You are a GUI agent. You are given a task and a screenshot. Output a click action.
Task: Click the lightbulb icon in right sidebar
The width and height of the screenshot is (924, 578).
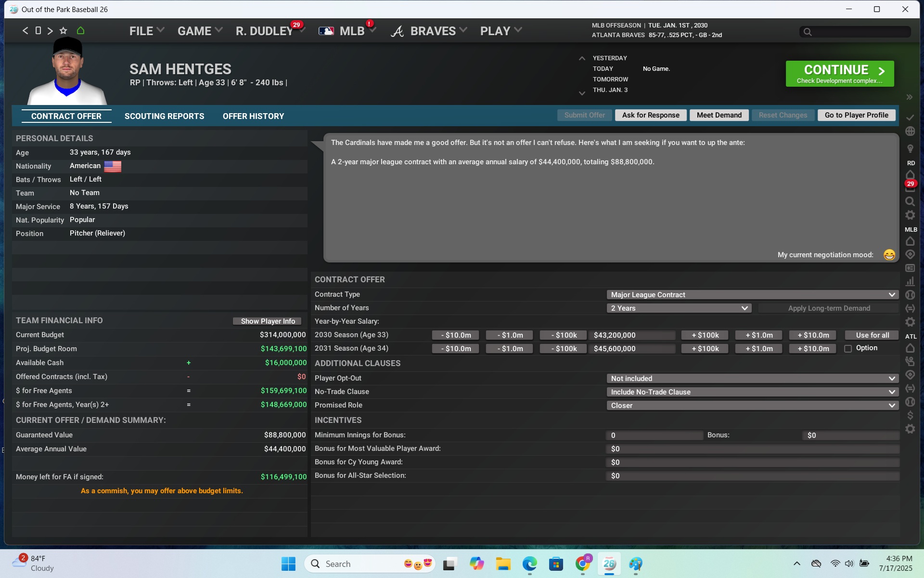pyautogui.click(x=910, y=148)
